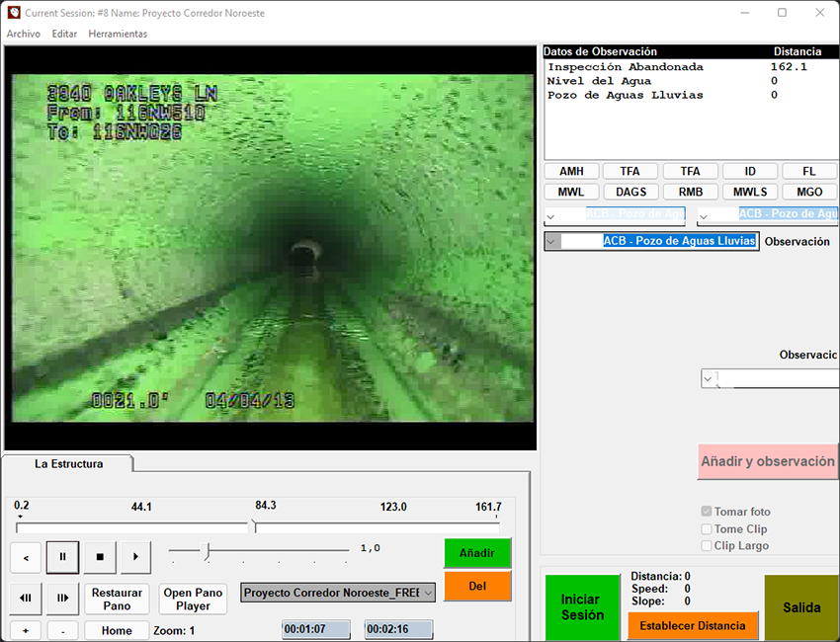Image resolution: width=840 pixels, height=642 pixels.
Task: Open the Proyecto Corredor Noroeste_FREE dropdown
Action: (x=428, y=593)
